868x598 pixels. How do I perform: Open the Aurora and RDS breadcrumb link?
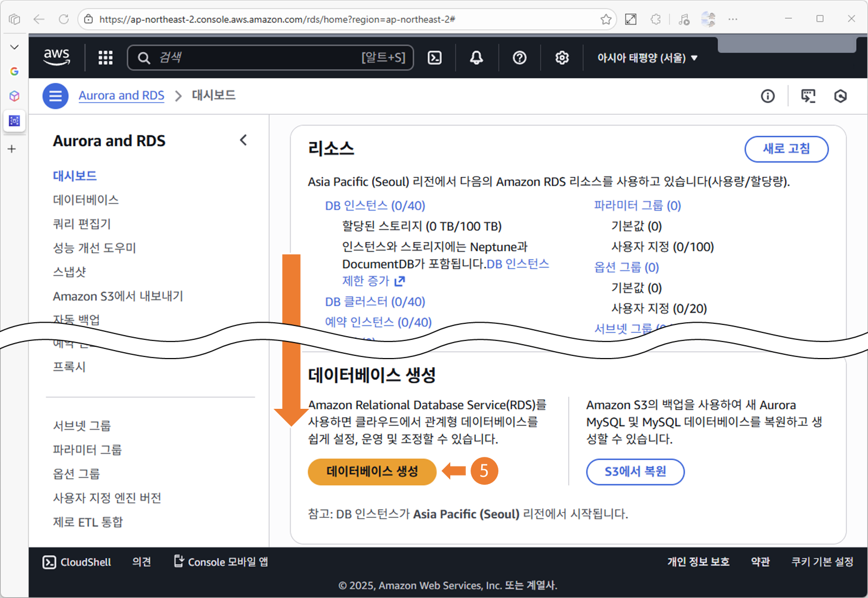(121, 96)
